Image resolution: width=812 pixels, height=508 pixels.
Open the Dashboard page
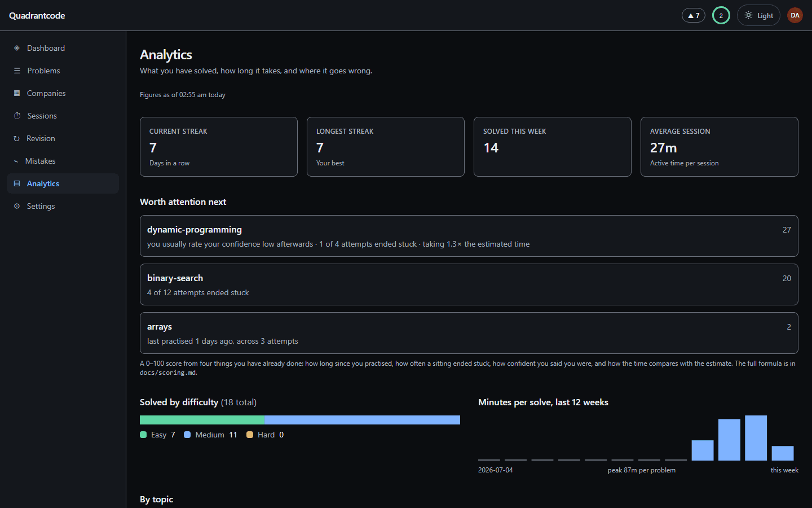tap(63, 48)
